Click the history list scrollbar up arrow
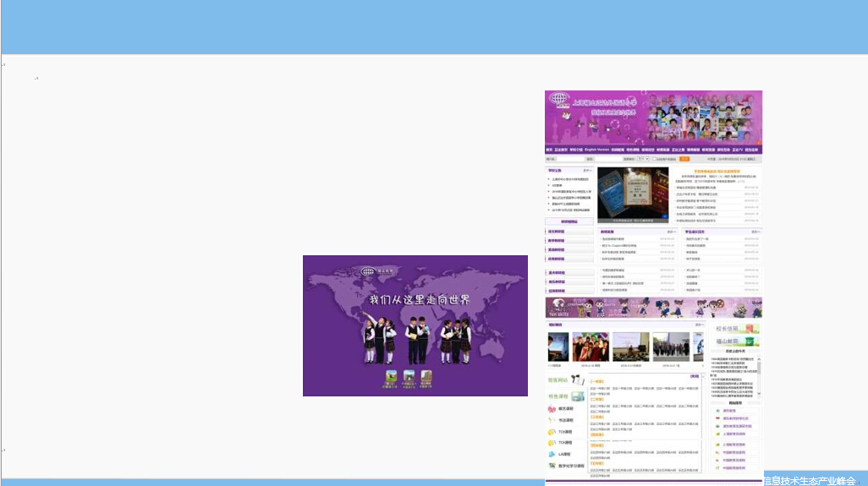Image resolution: width=868 pixels, height=486 pixels. point(759,359)
